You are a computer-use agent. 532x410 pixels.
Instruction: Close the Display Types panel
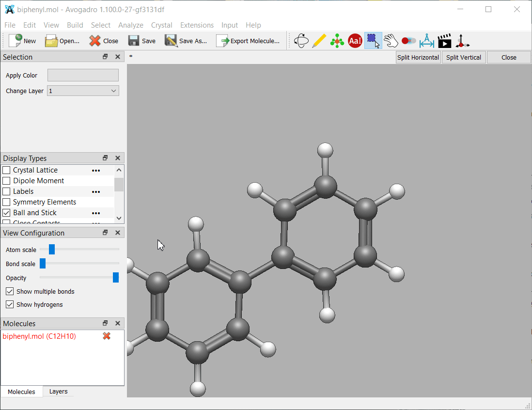click(x=118, y=158)
